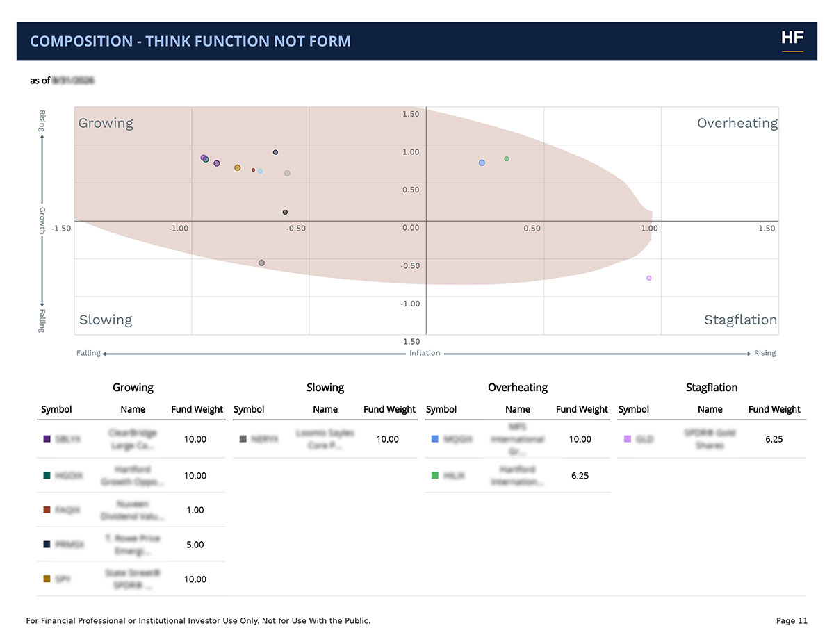Select the dark teal swatch beside Hartford Growth
The image size is (834, 644).
click(x=47, y=475)
